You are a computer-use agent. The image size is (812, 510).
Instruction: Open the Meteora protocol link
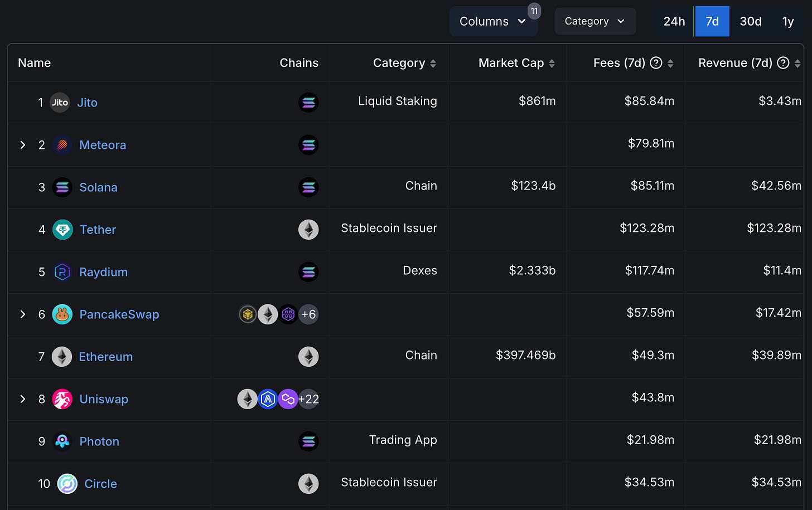[103, 145]
